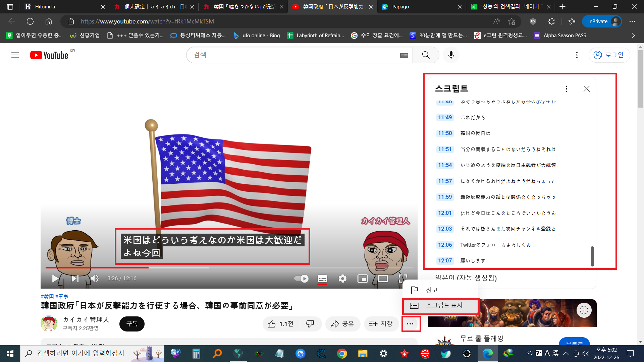Sign in with the 로그인 button

[609, 55]
